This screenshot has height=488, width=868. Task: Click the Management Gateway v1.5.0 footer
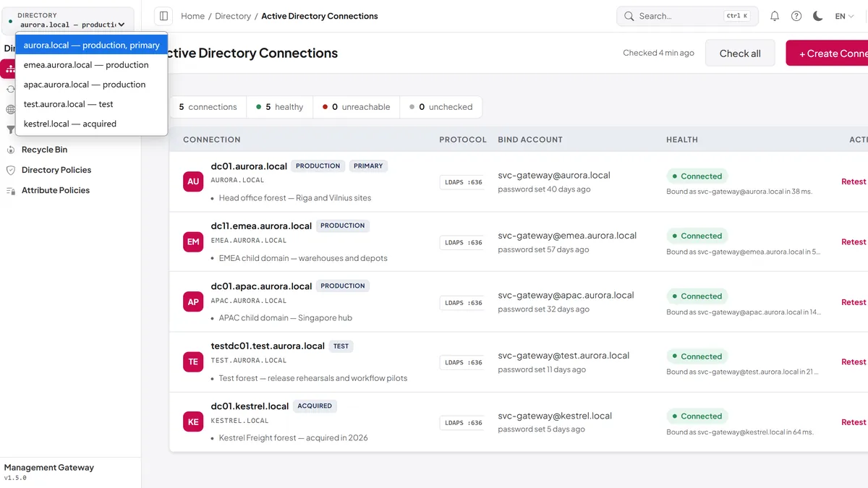click(x=49, y=472)
